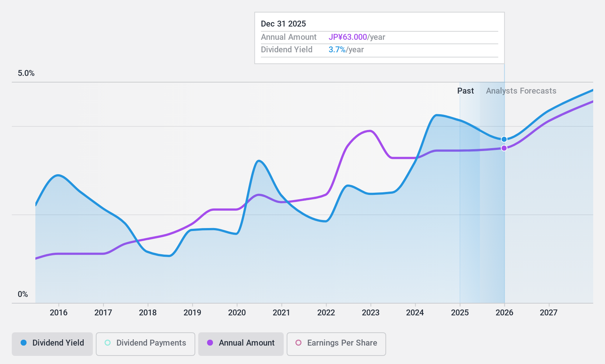Image resolution: width=605 pixels, height=364 pixels.
Task: Select the 2017 x-axis label
Action: [x=103, y=313]
